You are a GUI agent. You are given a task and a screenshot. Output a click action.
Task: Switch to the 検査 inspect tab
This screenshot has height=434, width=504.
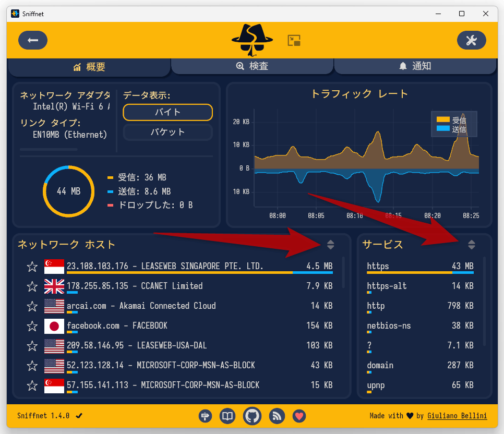[x=253, y=66]
